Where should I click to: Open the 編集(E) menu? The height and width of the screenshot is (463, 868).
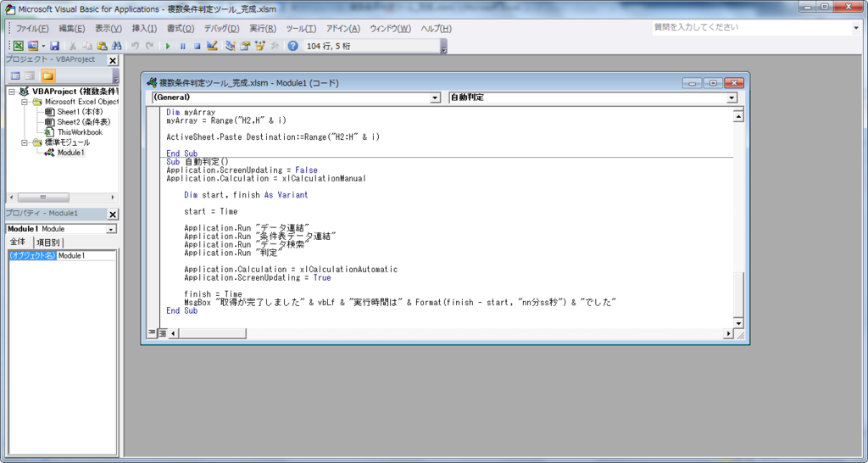pos(72,29)
